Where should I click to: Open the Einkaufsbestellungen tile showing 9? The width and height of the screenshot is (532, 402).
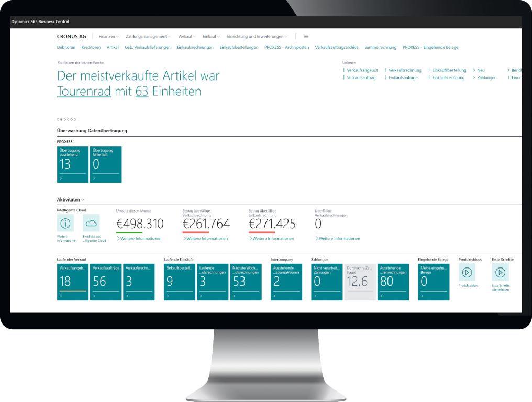(x=180, y=282)
